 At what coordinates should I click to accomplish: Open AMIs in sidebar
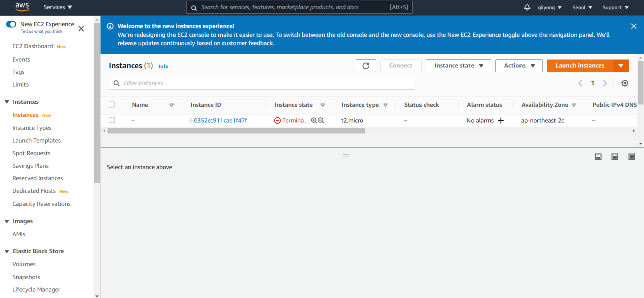coord(19,234)
